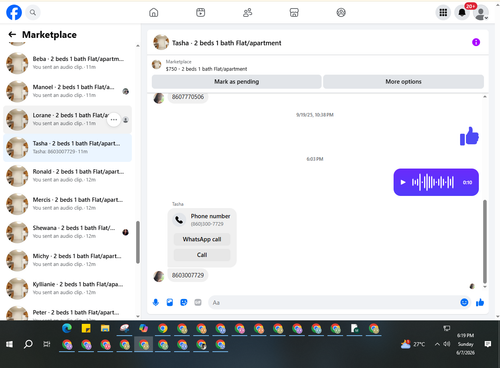Open taskbar clock showing 6:19 PM

click(x=465, y=344)
